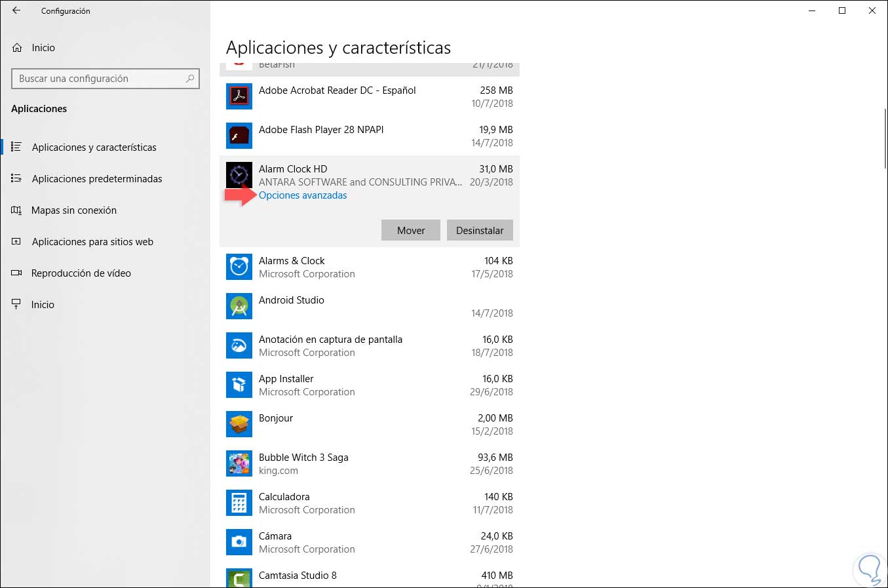Select the App Installer entry

pyautogui.click(x=370, y=385)
